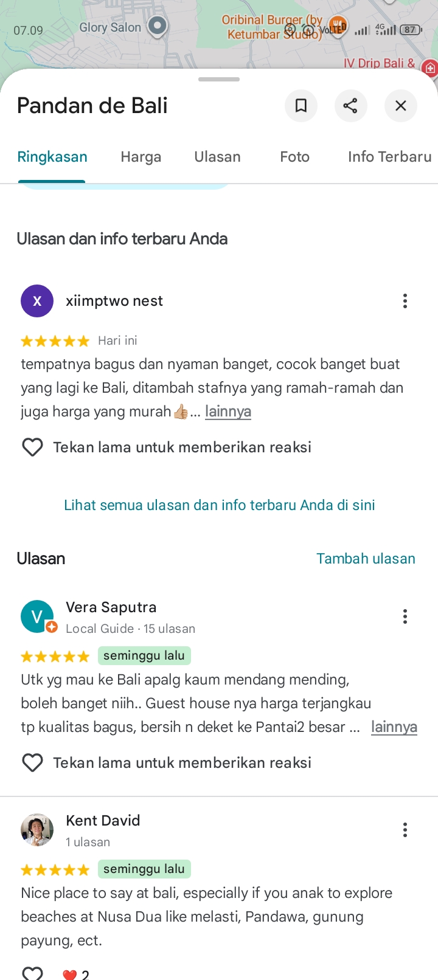Tap Glory Salon map pin
This screenshot has height=980, width=438.
(x=158, y=26)
